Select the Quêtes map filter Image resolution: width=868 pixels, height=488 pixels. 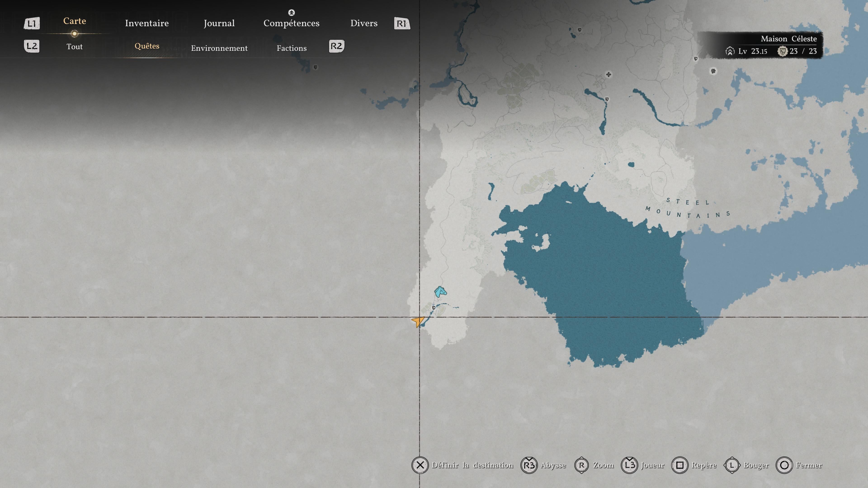pyautogui.click(x=147, y=46)
